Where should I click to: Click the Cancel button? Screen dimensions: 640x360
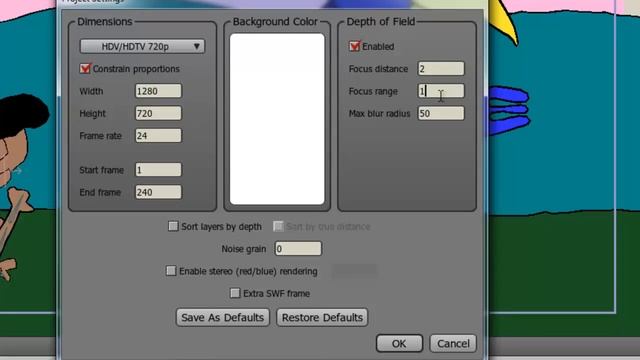click(453, 344)
